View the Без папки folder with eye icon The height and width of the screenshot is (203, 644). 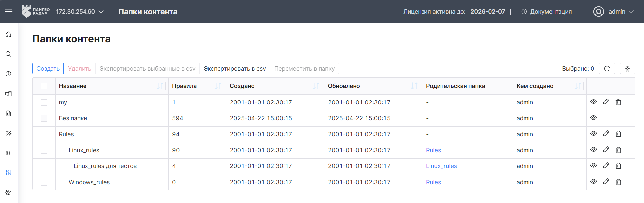coord(593,118)
